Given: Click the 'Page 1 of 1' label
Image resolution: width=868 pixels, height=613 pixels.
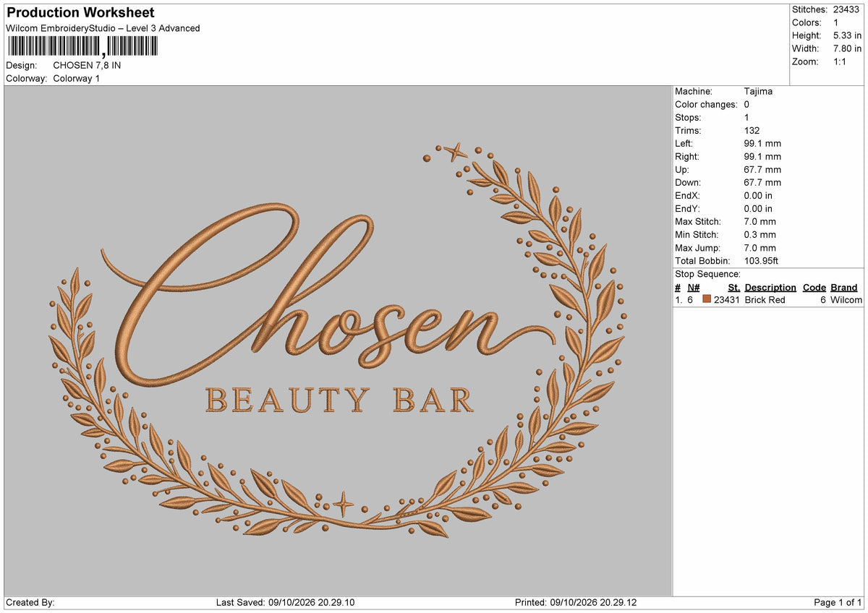Looking at the screenshot, I should [838, 603].
